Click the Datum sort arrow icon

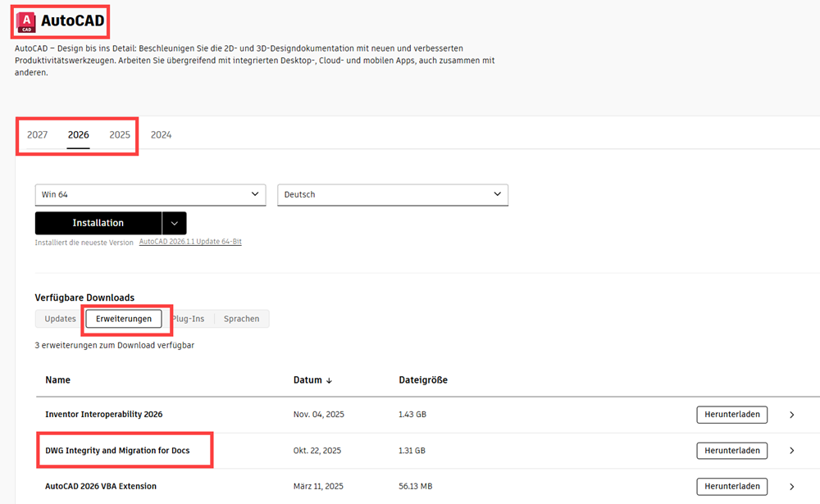(x=329, y=380)
